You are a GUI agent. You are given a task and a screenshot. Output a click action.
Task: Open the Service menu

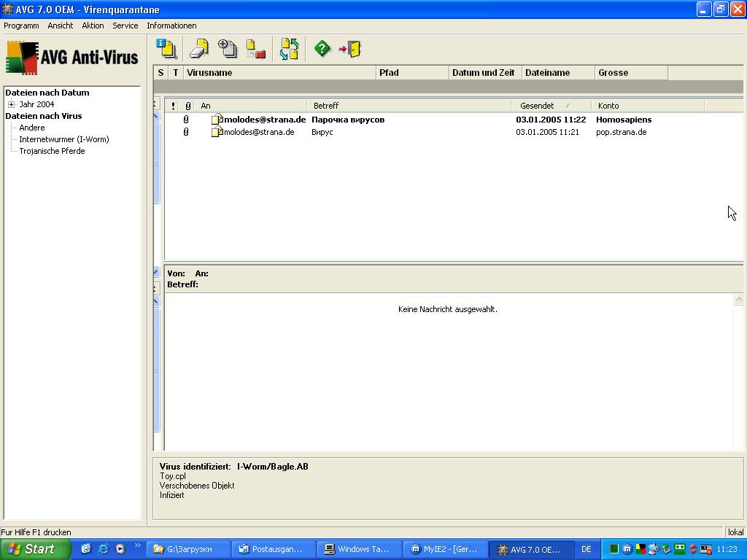click(x=125, y=26)
